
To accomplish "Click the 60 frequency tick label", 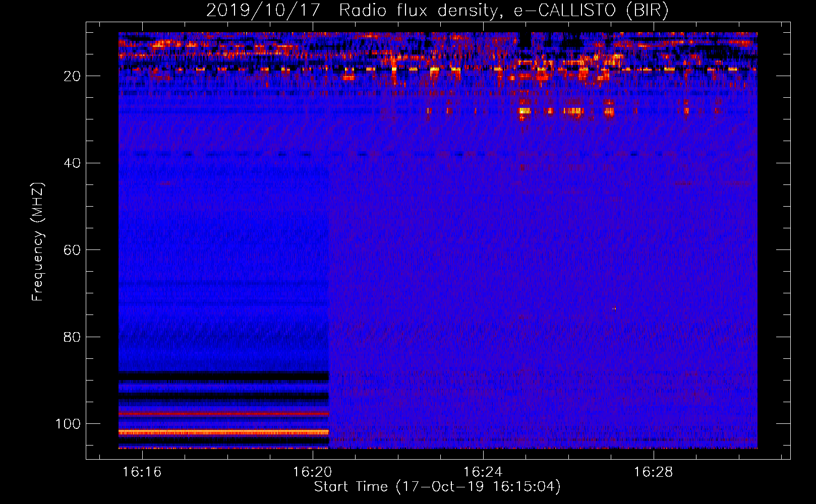I will coord(72,250).
